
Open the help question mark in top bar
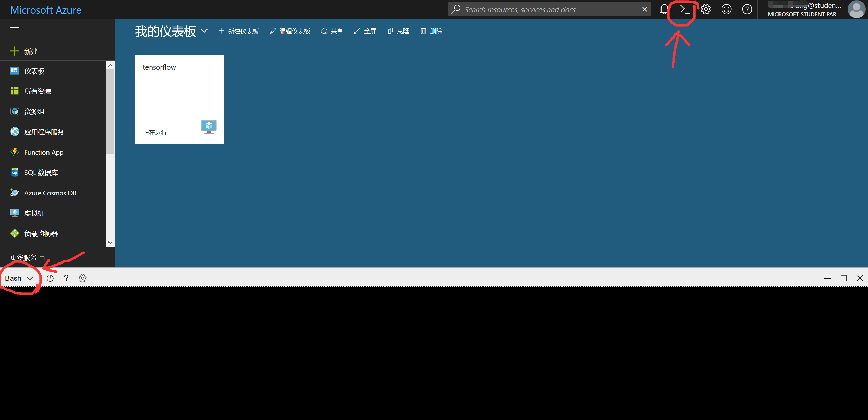coord(747,9)
